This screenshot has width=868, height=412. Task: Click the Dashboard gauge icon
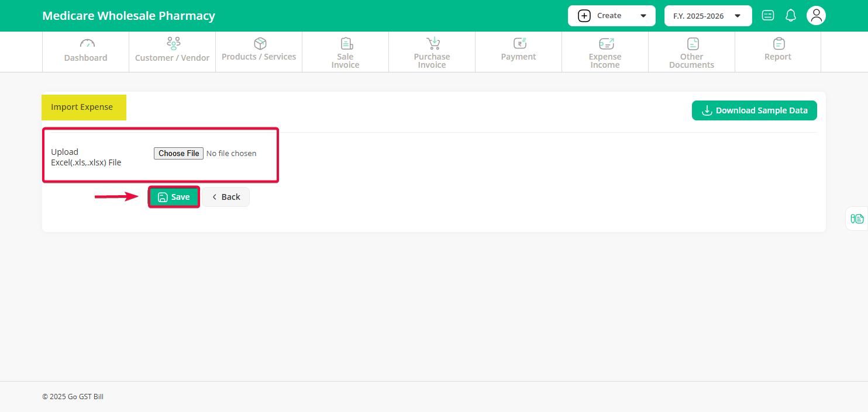pyautogui.click(x=87, y=43)
